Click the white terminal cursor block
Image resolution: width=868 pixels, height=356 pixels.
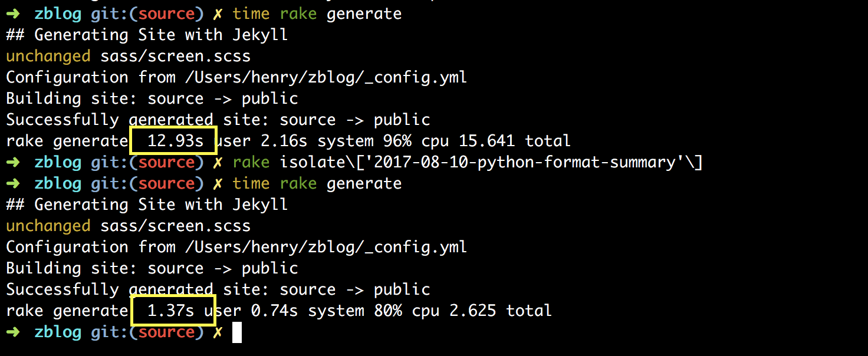click(x=237, y=332)
